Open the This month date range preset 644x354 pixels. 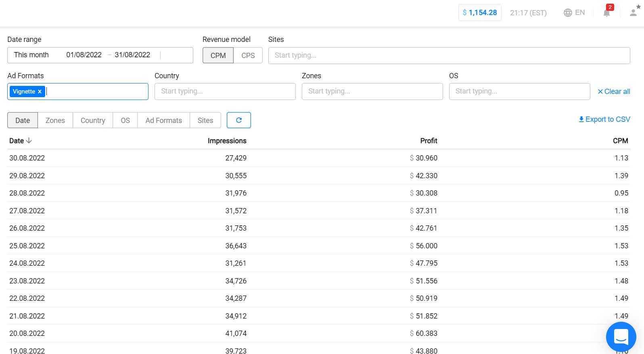31,55
